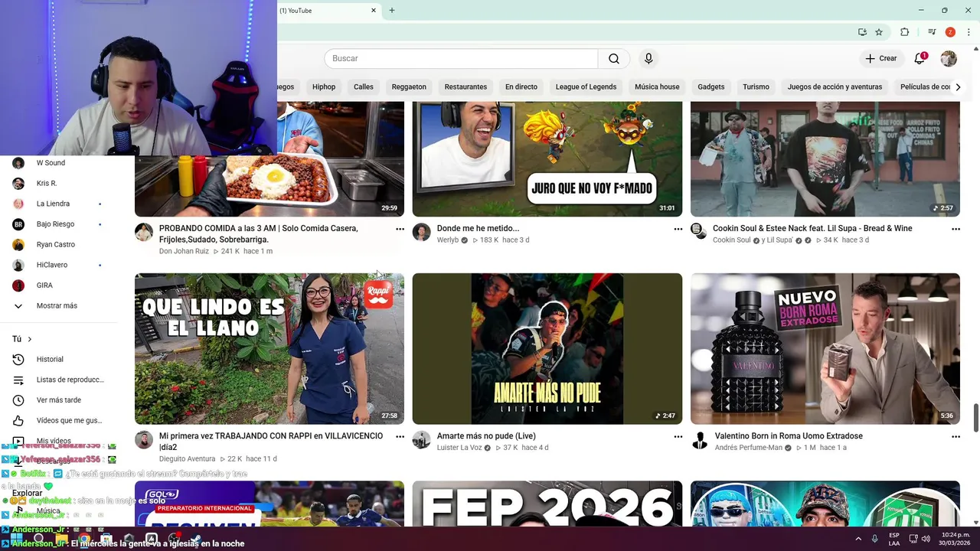
Task: Open Valentino Born in Roma thumbnail
Action: click(825, 348)
